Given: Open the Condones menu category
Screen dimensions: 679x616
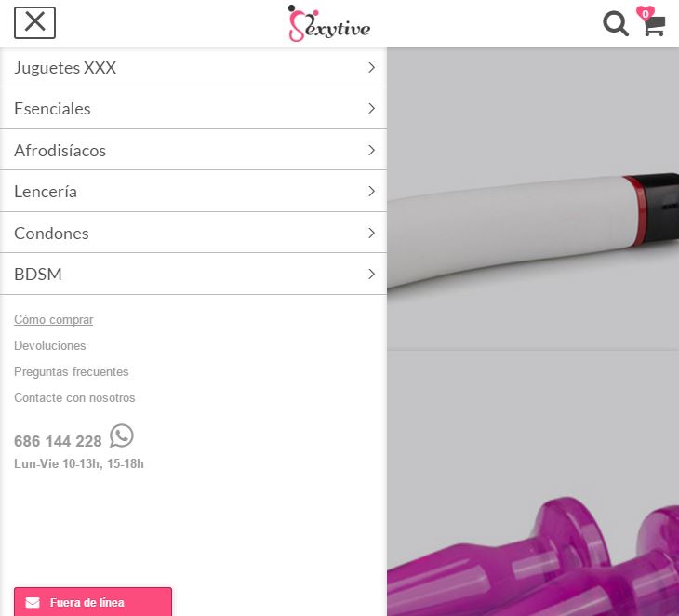Looking at the screenshot, I should pos(193,233).
